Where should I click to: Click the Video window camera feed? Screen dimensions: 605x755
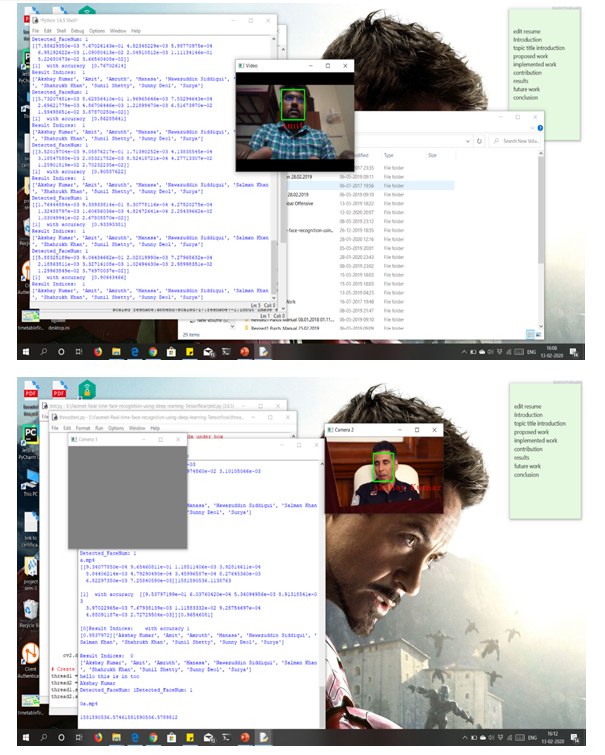(x=295, y=122)
